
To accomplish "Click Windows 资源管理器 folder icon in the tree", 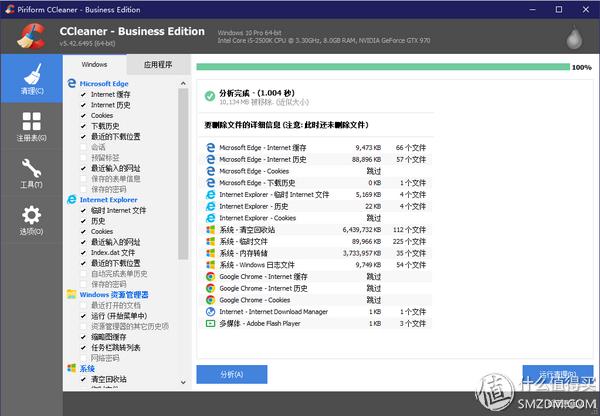I will 72,294.
